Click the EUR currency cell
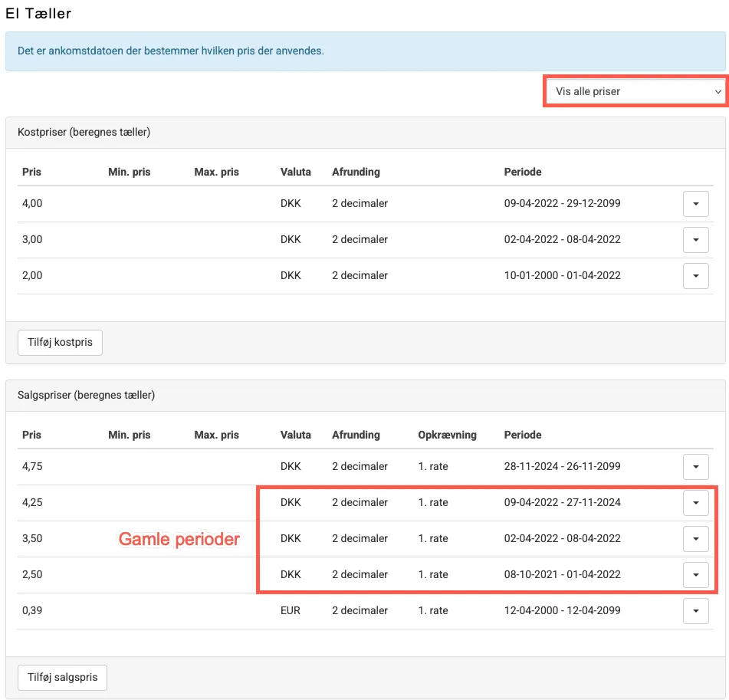 tap(291, 610)
